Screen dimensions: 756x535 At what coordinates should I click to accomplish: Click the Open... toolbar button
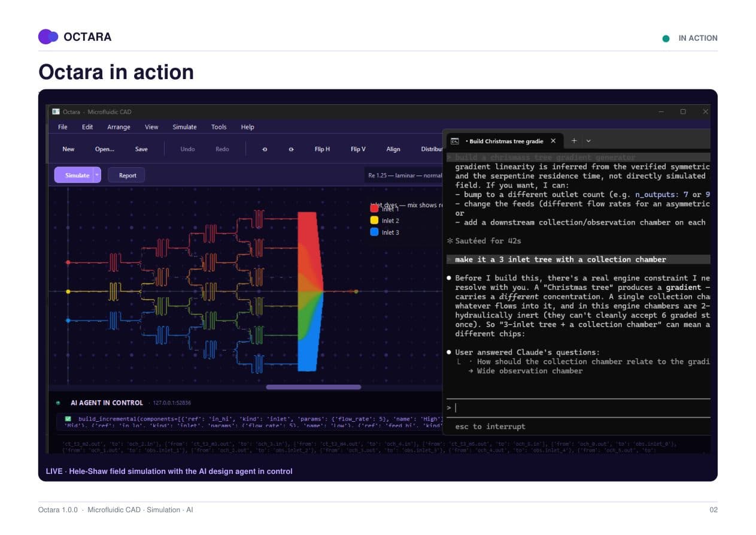tap(105, 149)
